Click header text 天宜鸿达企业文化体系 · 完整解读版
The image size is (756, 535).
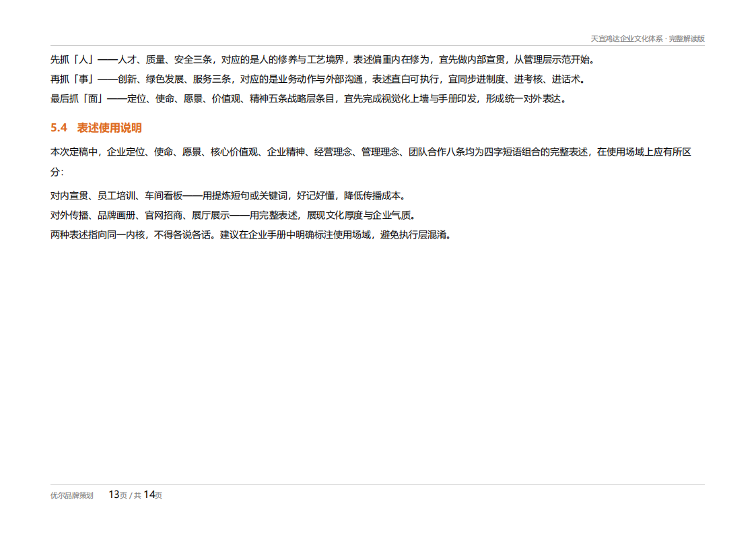tap(648, 38)
